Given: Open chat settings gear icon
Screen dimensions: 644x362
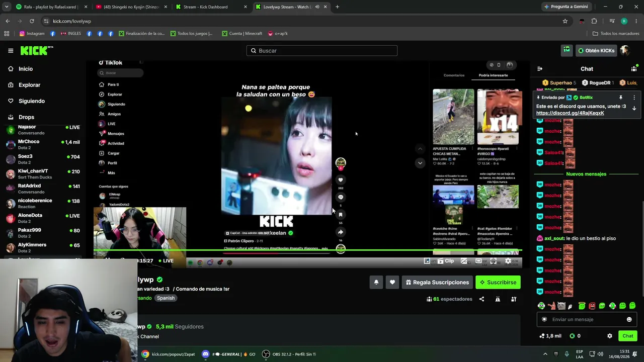Looking at the screenshot, I should tap(610, 336).
